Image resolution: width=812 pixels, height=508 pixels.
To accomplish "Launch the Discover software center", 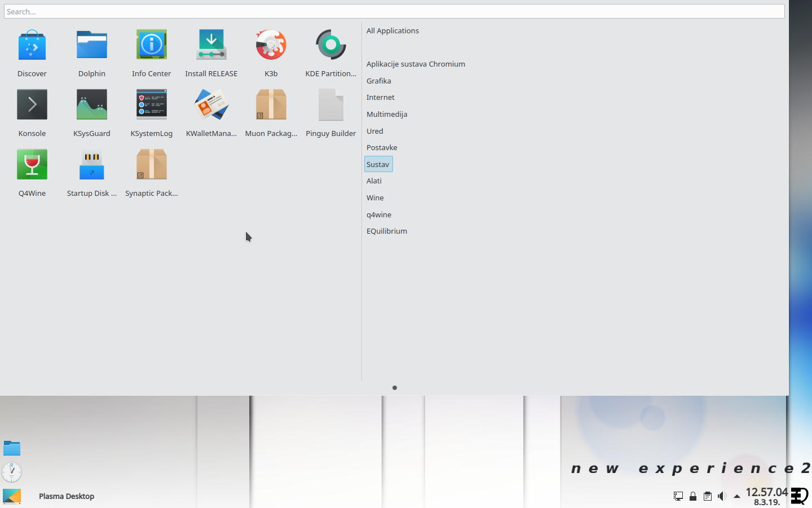I will tap(32, 54).
